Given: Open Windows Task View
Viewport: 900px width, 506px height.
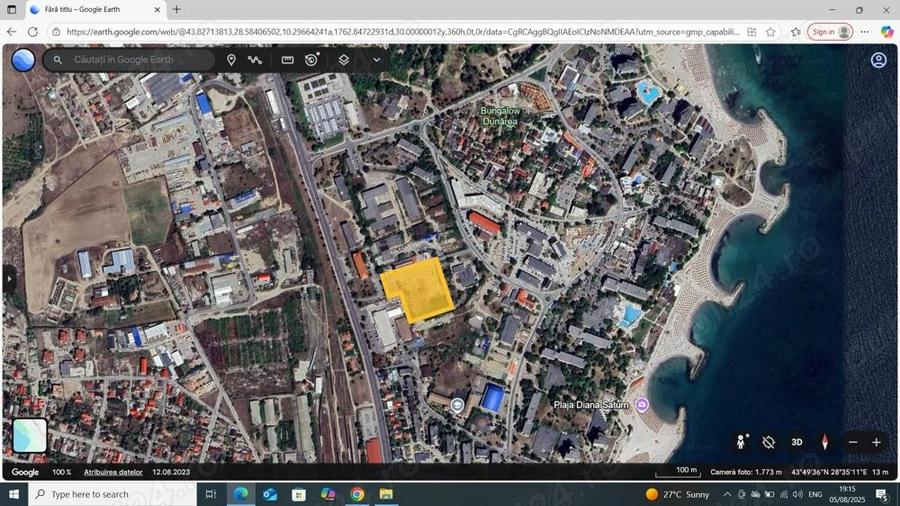Looking at the screenshot, I should (211, 494).
